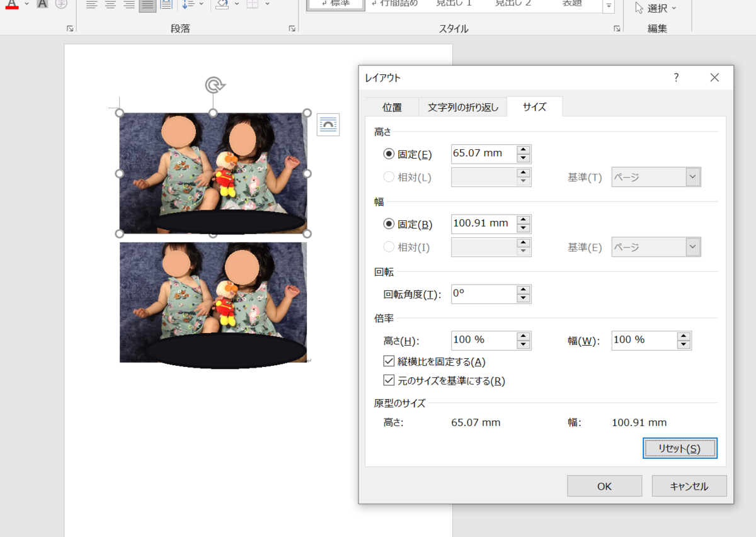The image size is (756, 537).
Task: Click the rotation handle above the selected picture
Action: click(x=214, y=85)
